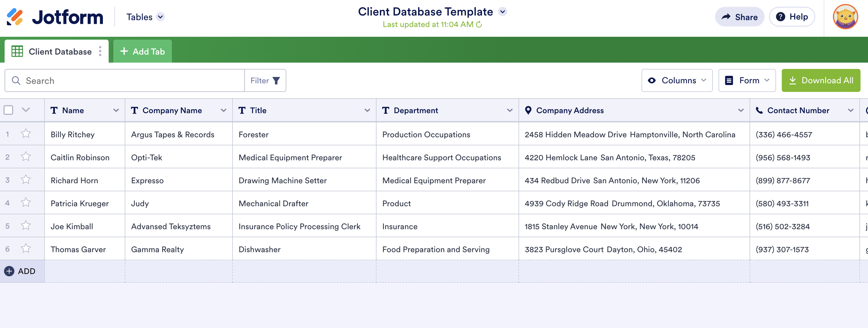
Task: Click the Add Tab tab
Action: (x=142, y=51)
